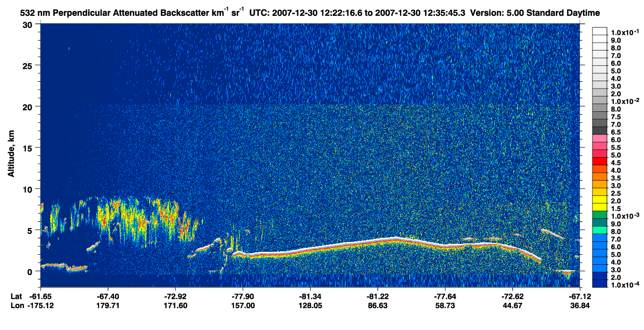Select the darkest navy swatch above 1.0x10-4
This screenshot has width=644, height=330.
599,284
